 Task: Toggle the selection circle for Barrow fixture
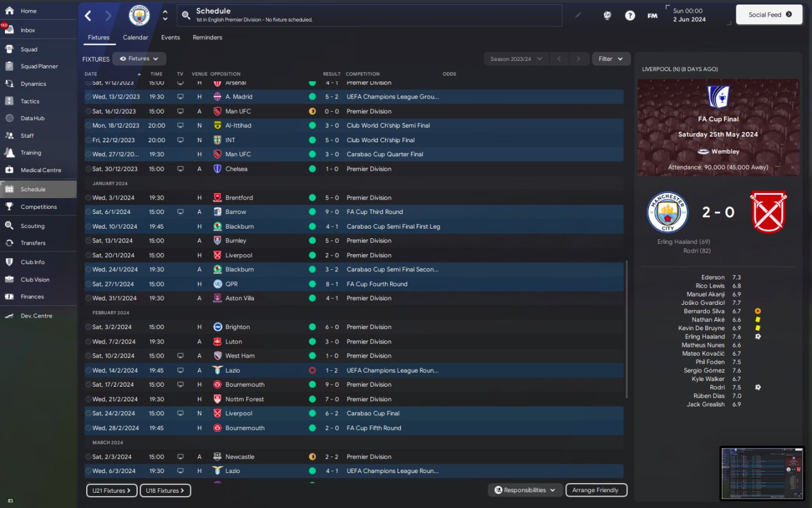88,211
